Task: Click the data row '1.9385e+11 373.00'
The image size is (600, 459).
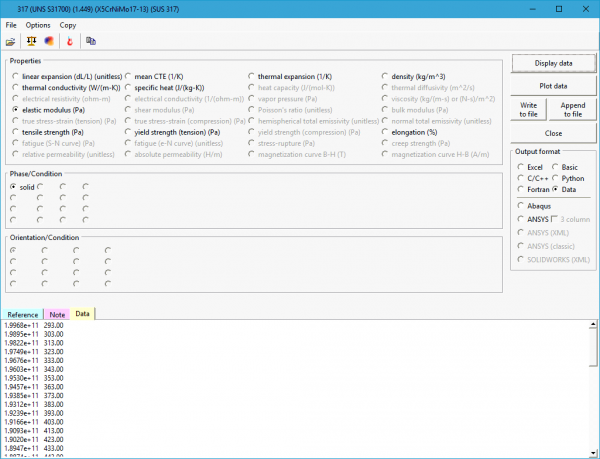Action: pyautogui.click(x=34, y=396)
